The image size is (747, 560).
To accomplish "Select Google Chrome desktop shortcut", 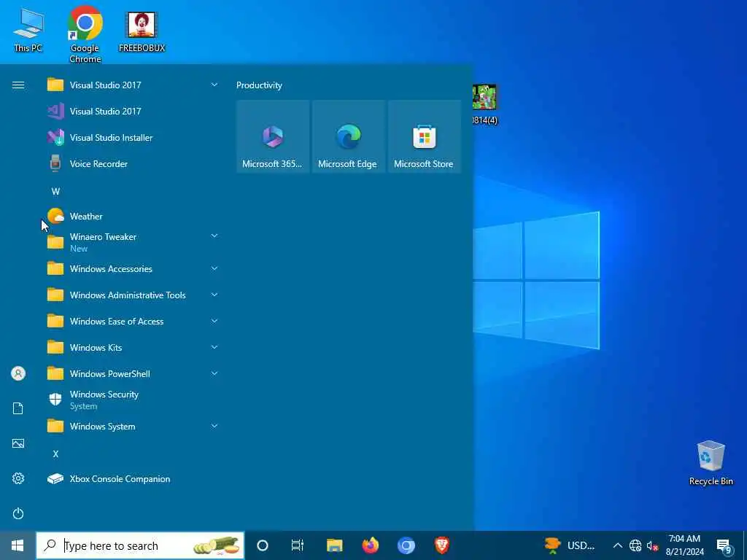I will [x=85, y=34].
